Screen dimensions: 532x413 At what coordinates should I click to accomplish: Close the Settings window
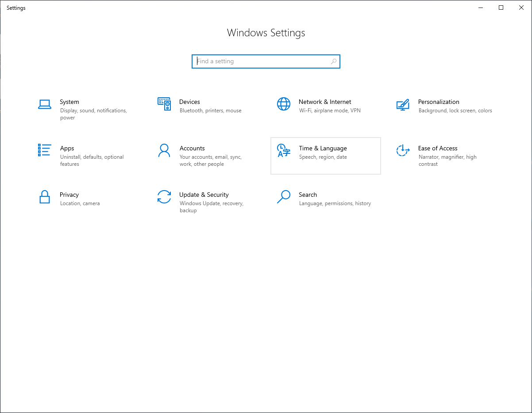coord(521,8)
